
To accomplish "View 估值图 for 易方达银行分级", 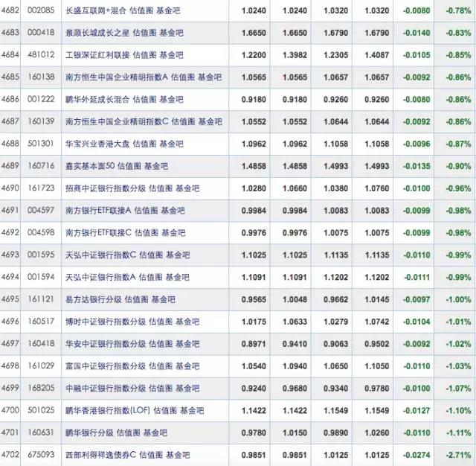I will click(136, 300).
